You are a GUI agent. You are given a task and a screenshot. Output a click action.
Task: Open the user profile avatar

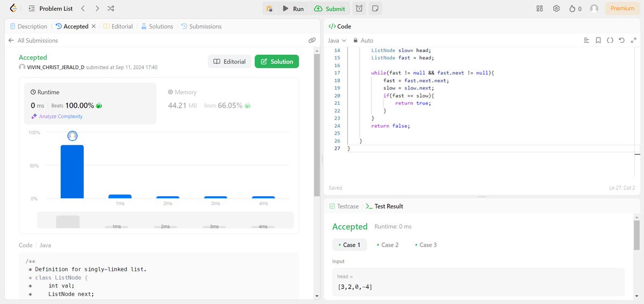point(594,9)
